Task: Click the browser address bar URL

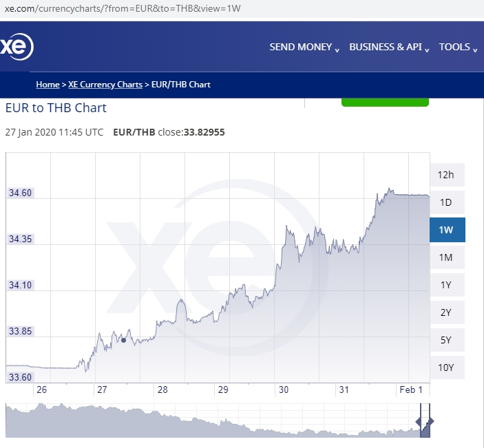Action: [x=123, y=9]
